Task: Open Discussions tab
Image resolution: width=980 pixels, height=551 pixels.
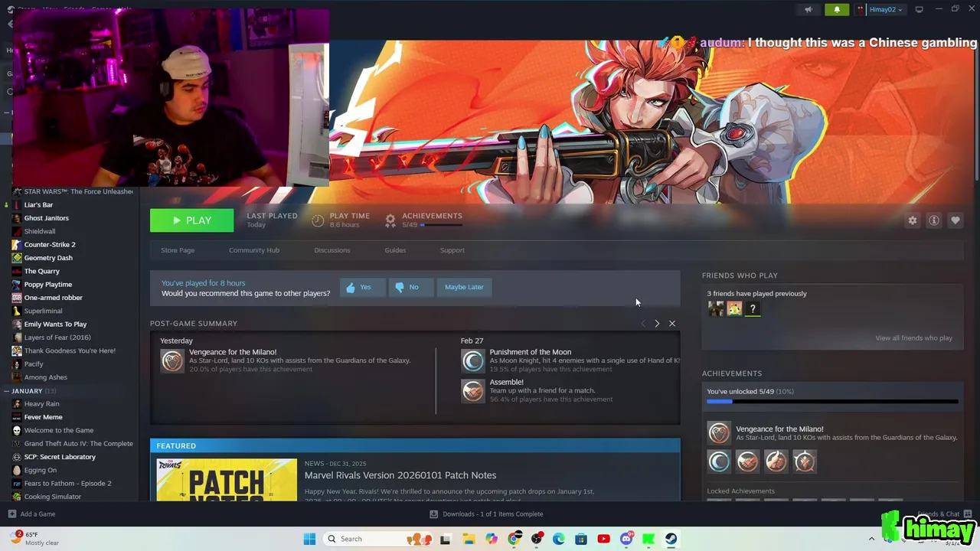Action: pos(332,250)
